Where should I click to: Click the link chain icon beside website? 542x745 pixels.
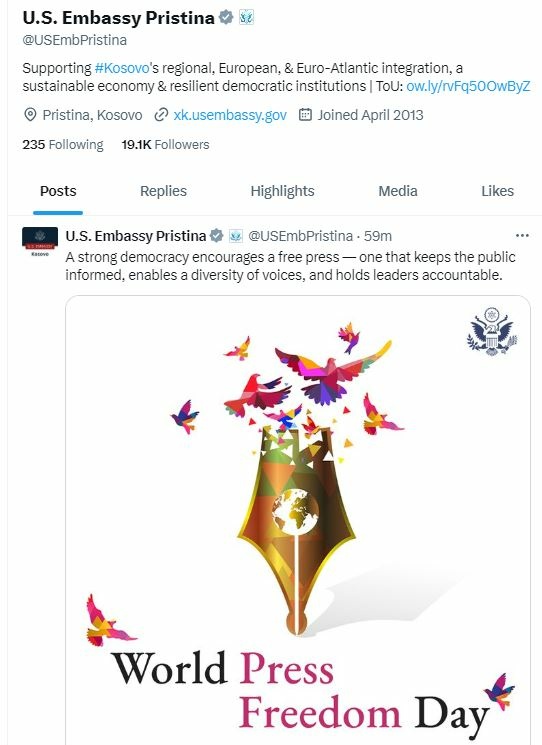162,115
